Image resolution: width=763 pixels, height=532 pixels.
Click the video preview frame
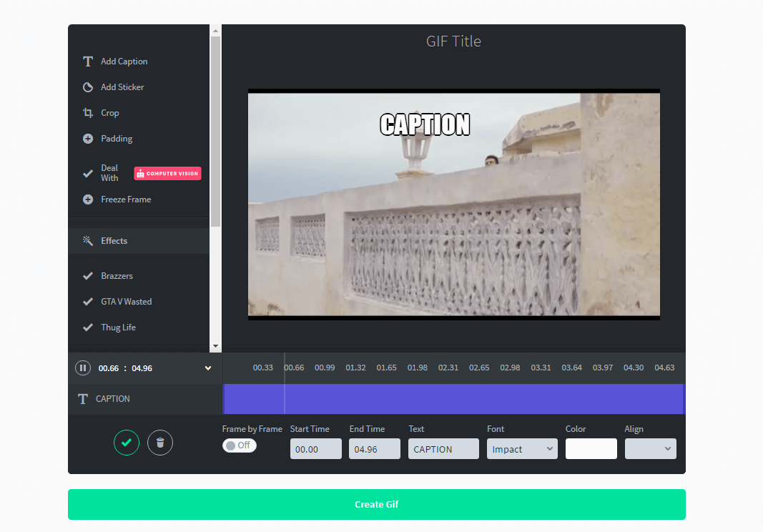[x=454, y=205]
